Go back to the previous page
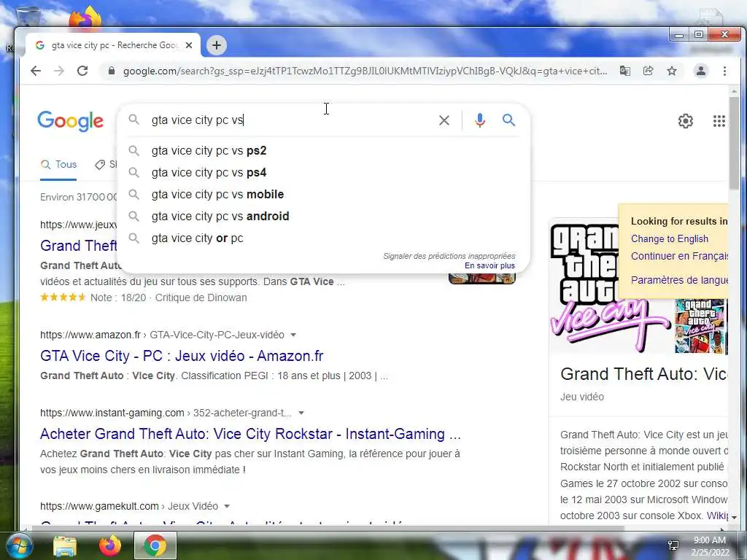 (x=36, y=71)
